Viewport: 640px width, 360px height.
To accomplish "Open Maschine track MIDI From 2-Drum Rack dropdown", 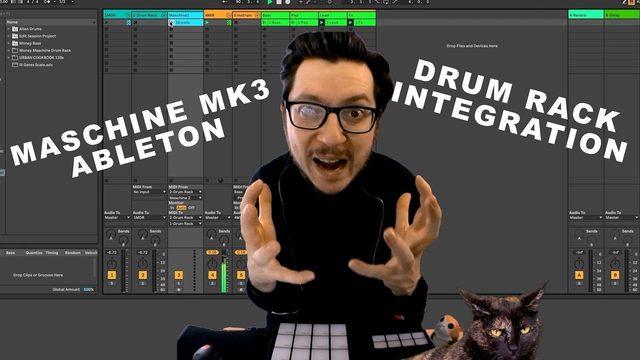I will point(185,192).
